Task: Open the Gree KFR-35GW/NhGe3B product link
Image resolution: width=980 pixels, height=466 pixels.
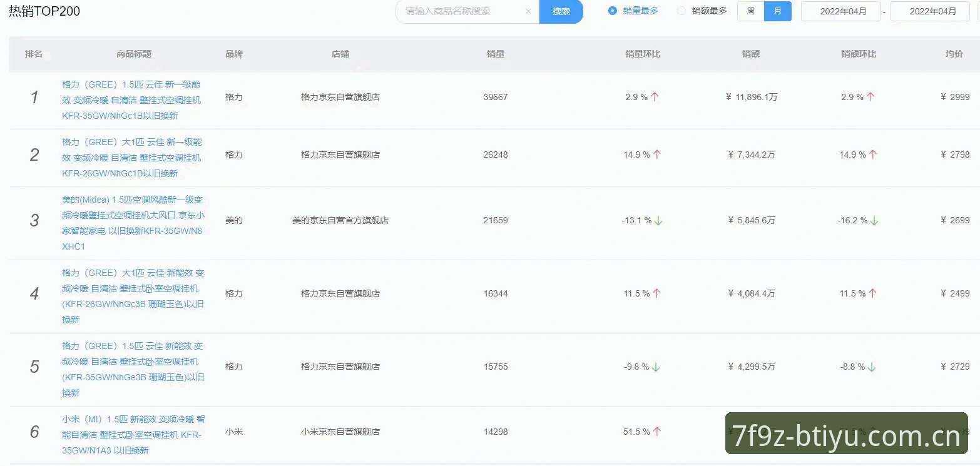Action: pyautogui.click(x=133, y=370)
